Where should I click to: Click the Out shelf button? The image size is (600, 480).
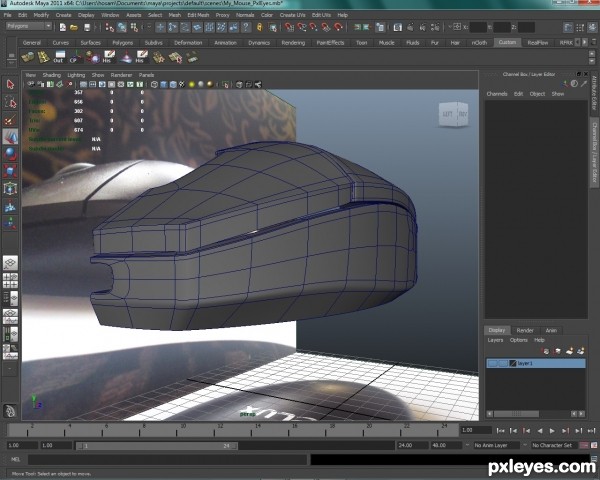click(x=59, y=57)
